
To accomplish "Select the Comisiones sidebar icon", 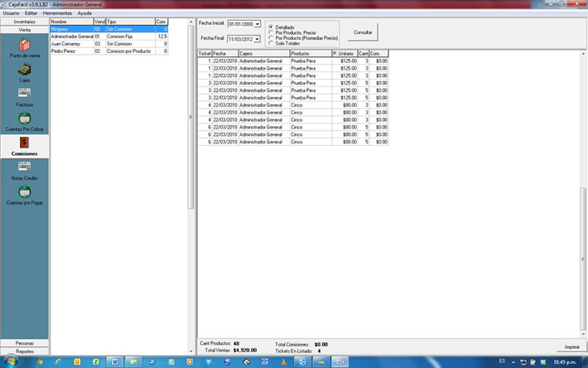I will 25,143.
